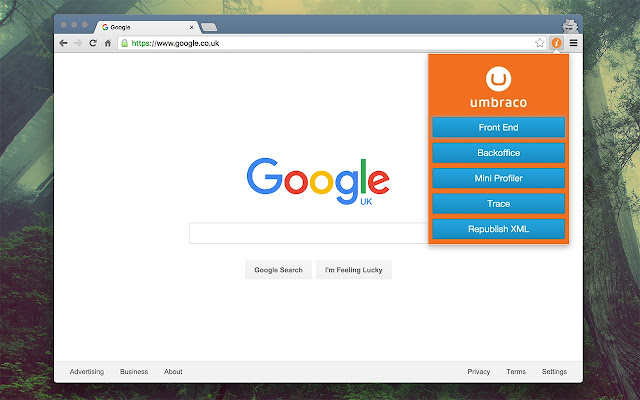Bookmark the page with the star icon
This screenshot has width=640, height=400.
540,43
